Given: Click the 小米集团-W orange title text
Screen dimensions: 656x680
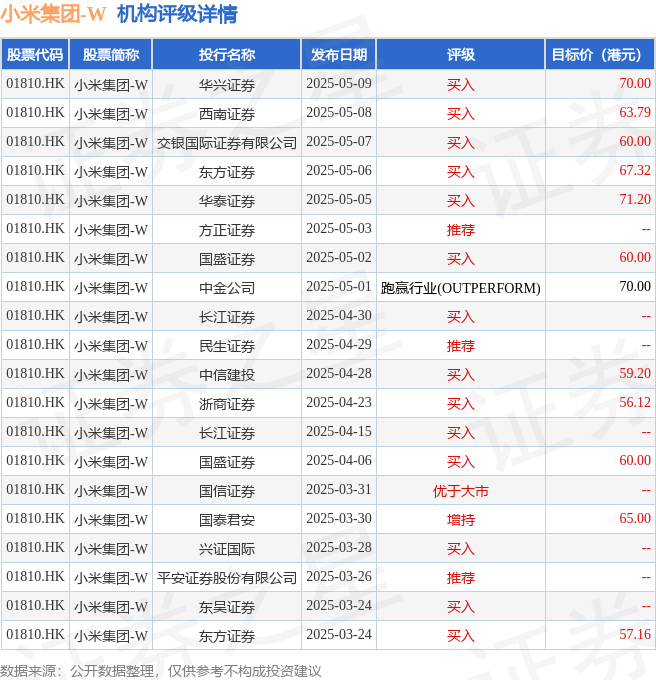Looking at the screenshot, I should (53, 14).
